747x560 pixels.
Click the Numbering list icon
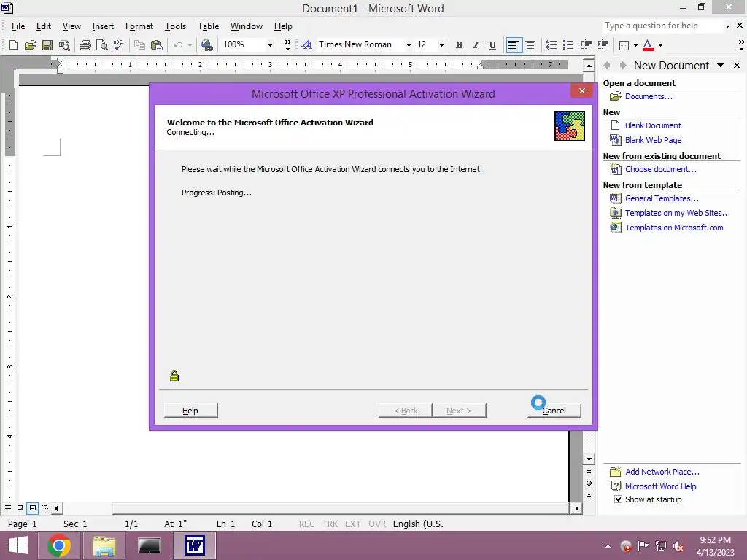pos(551,45)
